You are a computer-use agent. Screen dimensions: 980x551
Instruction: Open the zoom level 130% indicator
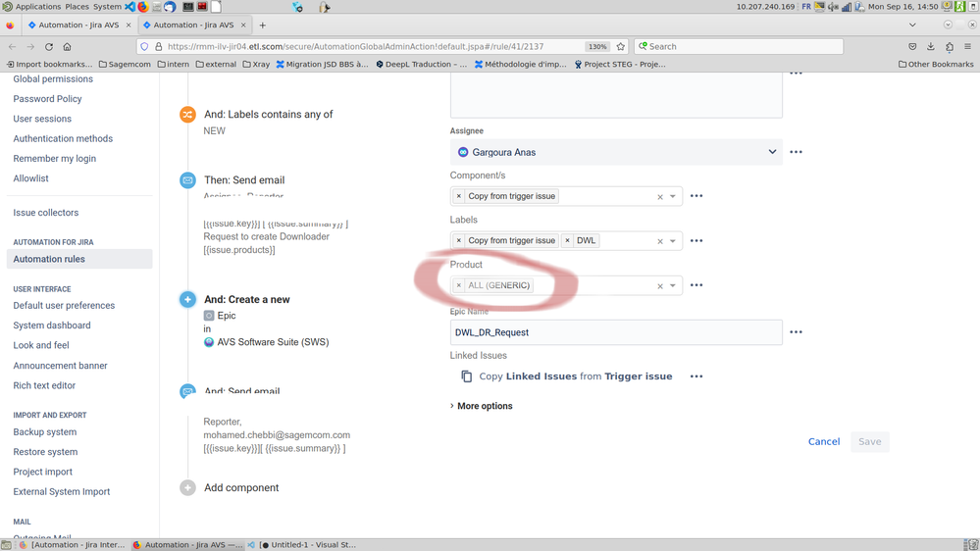coord(597,47)
